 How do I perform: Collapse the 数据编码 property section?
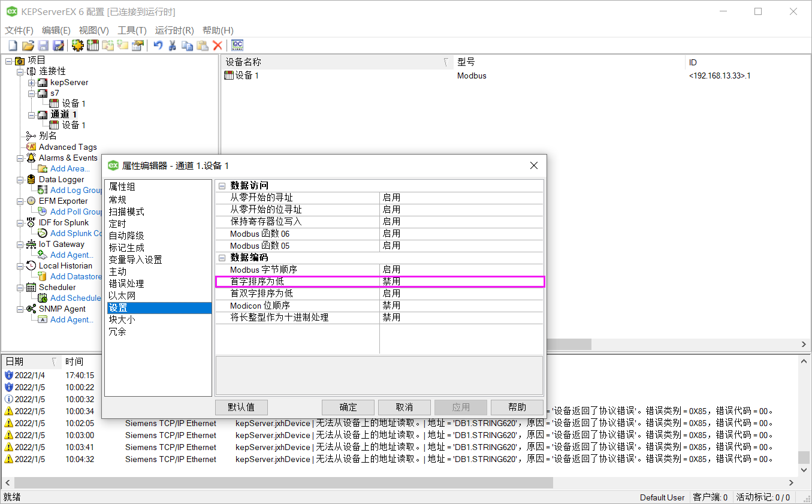point(222,258)
